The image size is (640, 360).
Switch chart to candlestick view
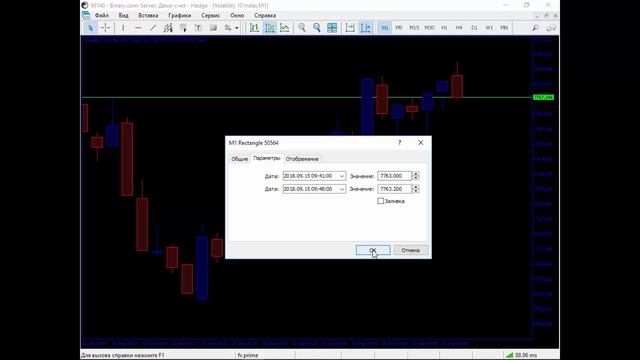click(269, 28)
